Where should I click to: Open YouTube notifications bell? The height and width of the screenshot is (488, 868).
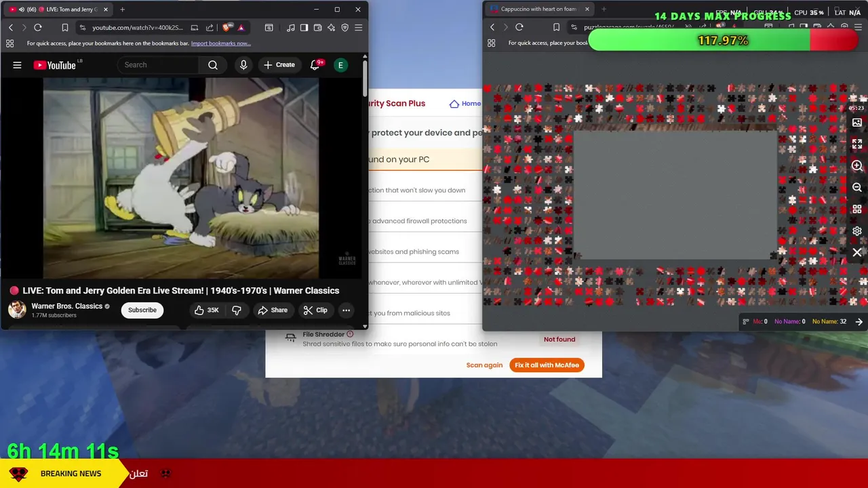(x=315, y=65)
